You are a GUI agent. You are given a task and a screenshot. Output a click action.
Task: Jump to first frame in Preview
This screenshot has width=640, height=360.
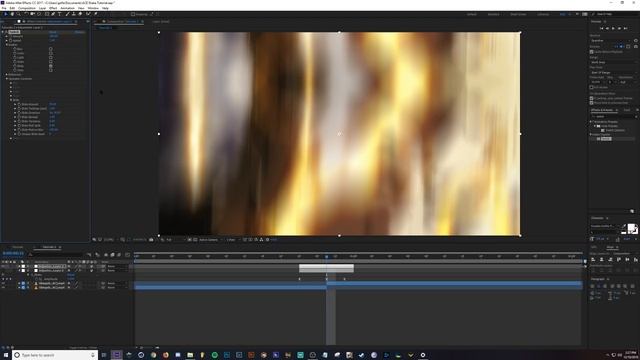coord(602,28)
